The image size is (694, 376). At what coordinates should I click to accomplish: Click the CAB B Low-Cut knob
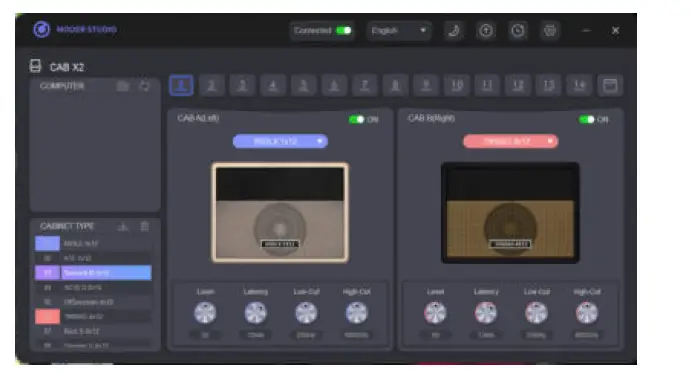536,313
